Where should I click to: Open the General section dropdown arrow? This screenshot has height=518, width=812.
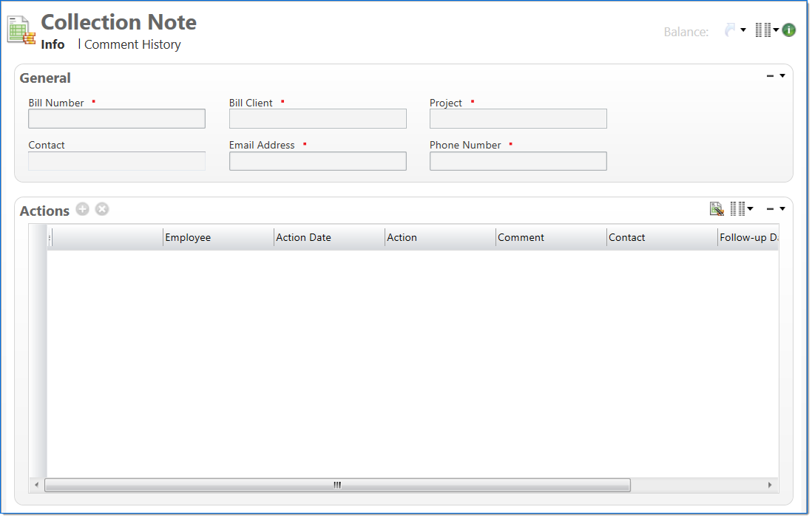click(x=782, y=75)
